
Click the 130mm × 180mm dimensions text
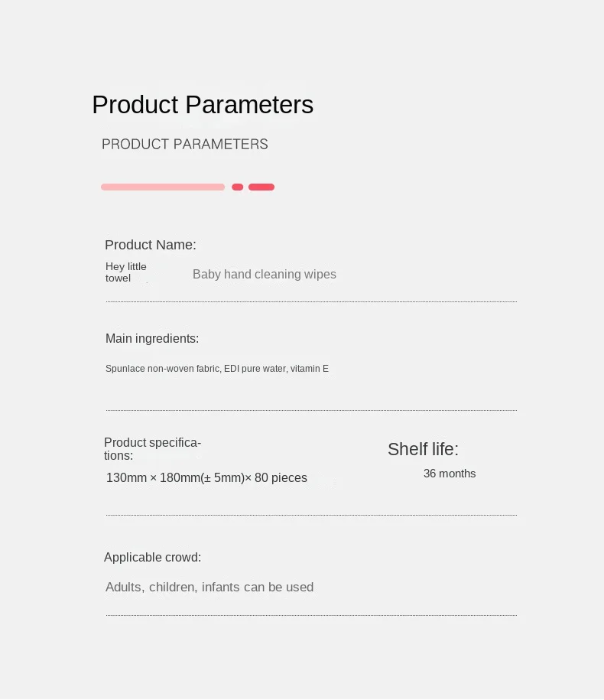click(x=206, y=477)
